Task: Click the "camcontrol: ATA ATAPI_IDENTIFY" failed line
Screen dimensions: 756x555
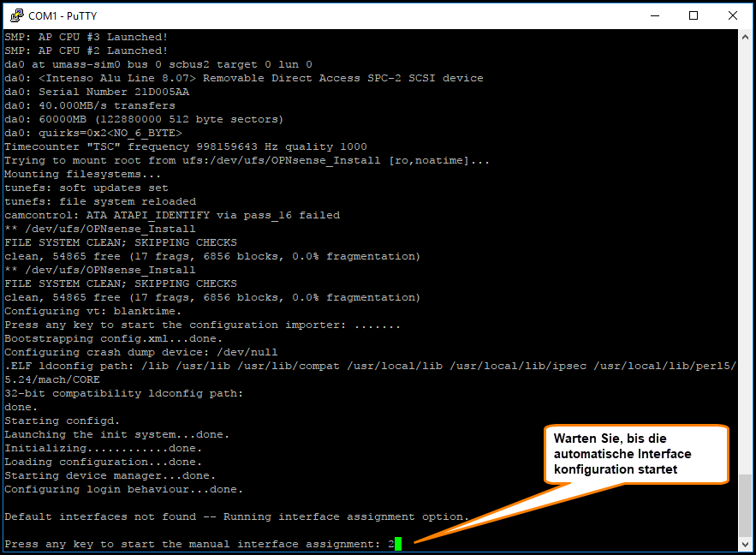Action: pos(171,215)
